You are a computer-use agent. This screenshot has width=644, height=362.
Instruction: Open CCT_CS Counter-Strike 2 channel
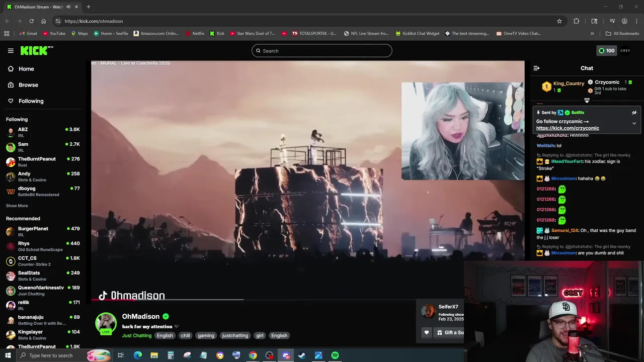[43, 261]
